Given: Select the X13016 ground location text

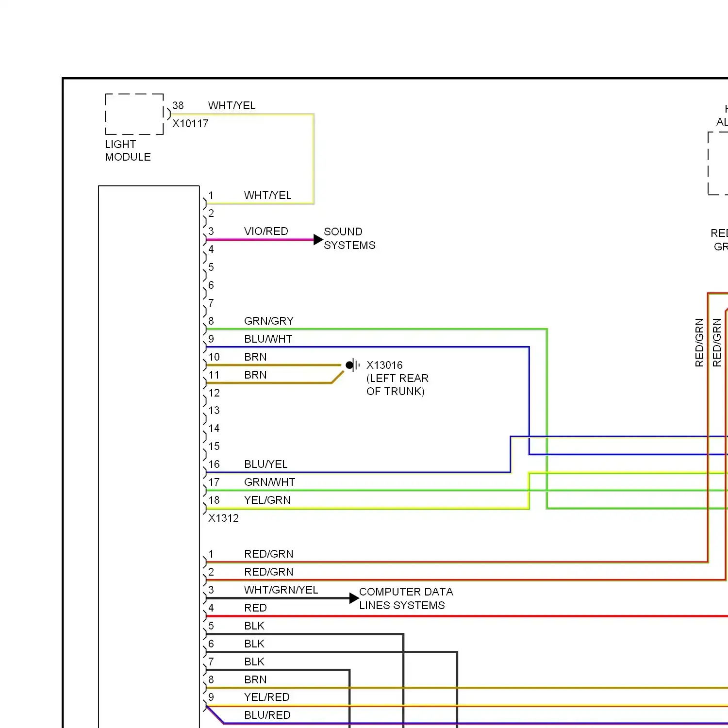Looking at the screenshot, I should 397,378.
